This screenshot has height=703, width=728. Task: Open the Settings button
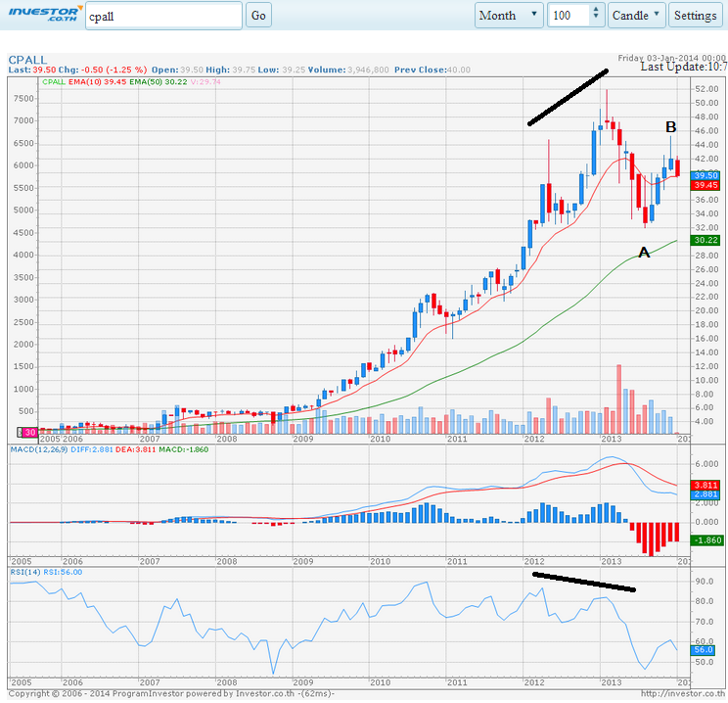point(695,16)
